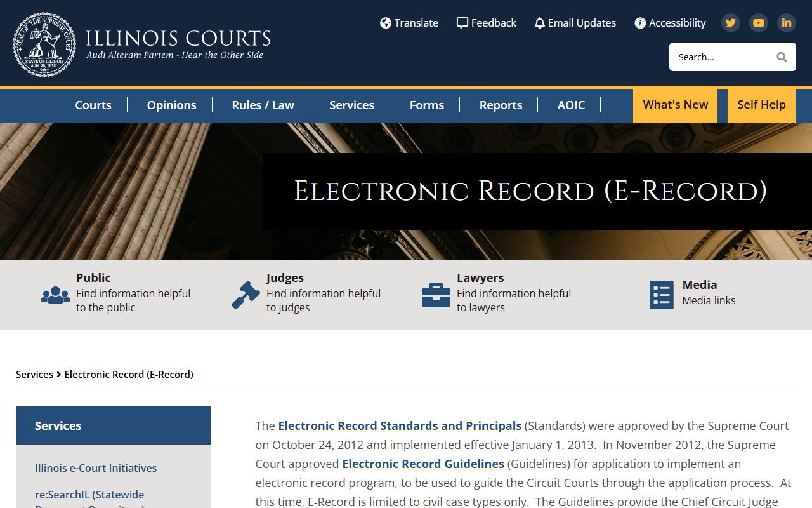
Task: Open the Judges information heading link
Action: point(285,277)
